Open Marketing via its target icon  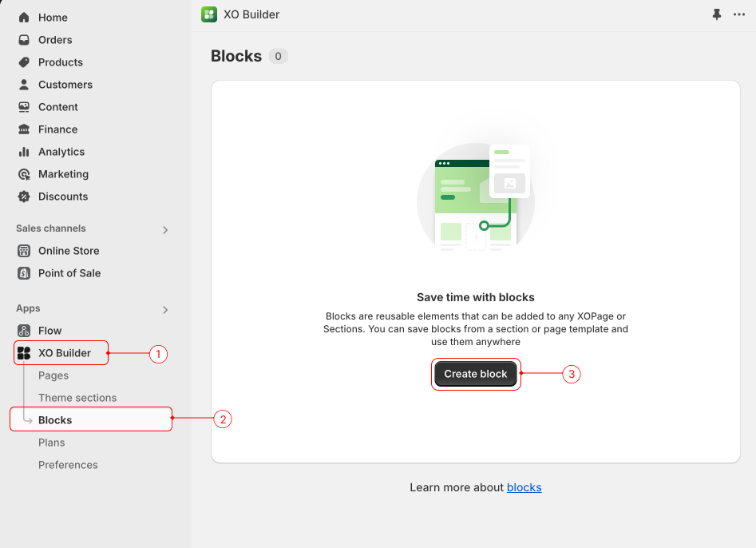[24, 174]
